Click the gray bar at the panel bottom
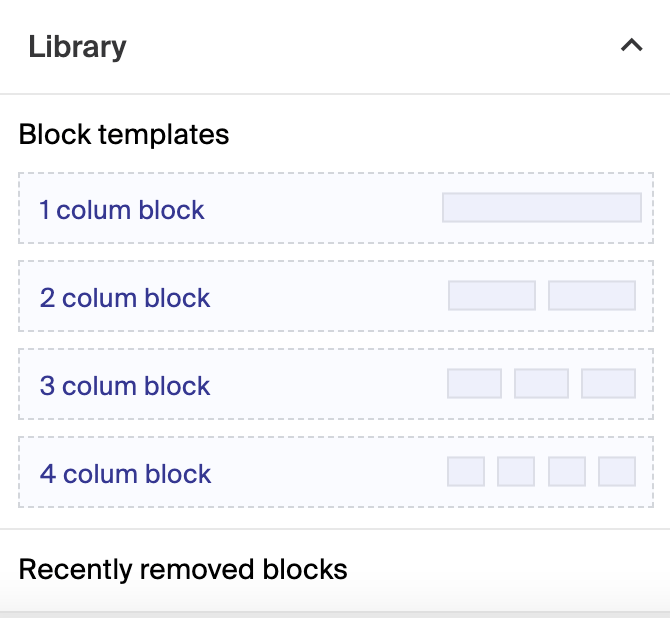The width and height of the screenshot is (670, 618). point(335,614)
